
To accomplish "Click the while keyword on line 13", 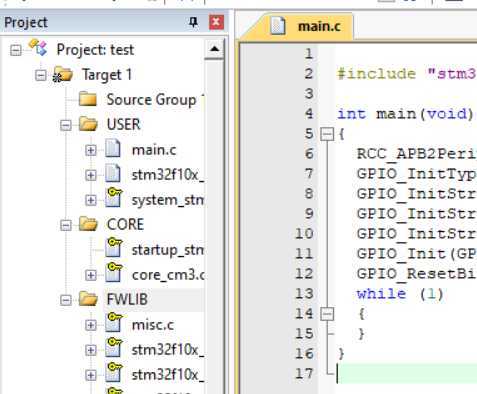I will [x=381, y=294].
